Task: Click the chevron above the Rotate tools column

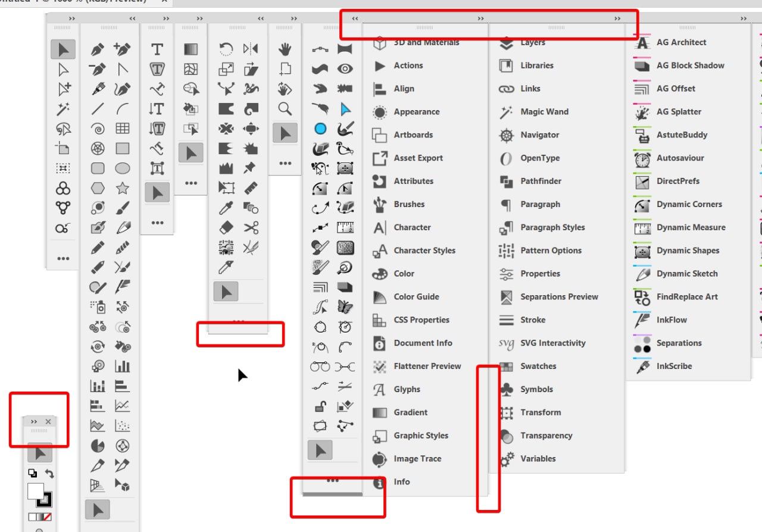Action: click(260, 19)
